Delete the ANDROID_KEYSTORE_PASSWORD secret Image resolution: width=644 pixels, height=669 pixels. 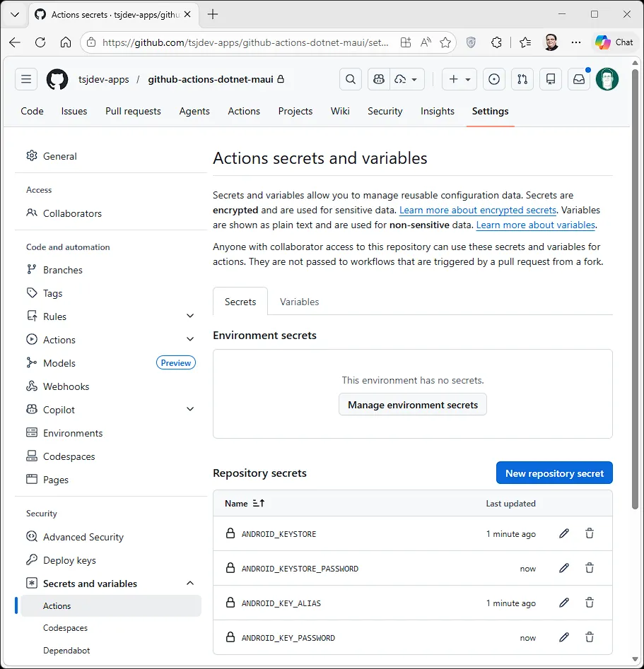coord(590,568)
